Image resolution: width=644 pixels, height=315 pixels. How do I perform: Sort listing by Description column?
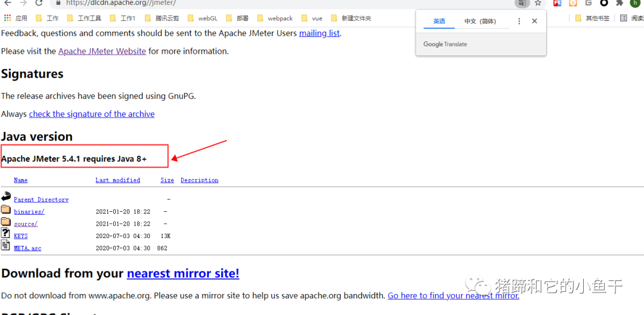pyautogui.click(x=200, y=180)
